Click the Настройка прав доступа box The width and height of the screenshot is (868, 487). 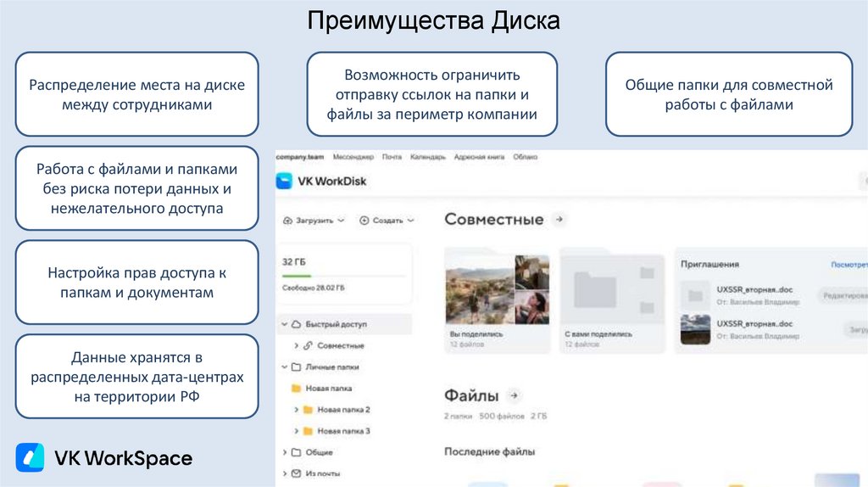[136, 282]
